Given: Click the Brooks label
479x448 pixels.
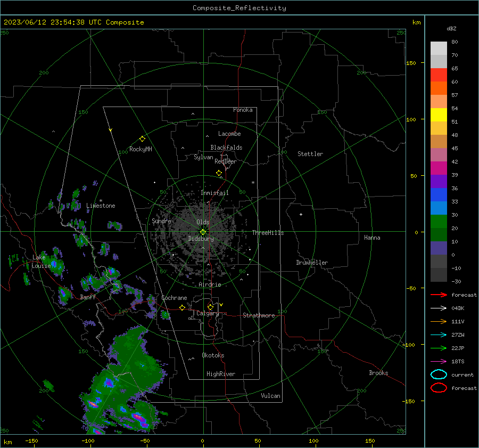Looking at the screenshot, I should pos(378,373).
